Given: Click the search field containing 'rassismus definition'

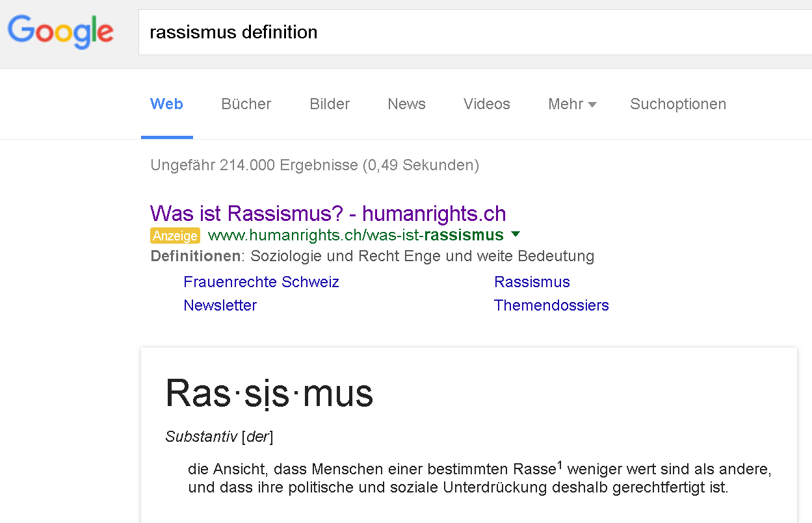Looking at the screenshot, I should (455, 32).
